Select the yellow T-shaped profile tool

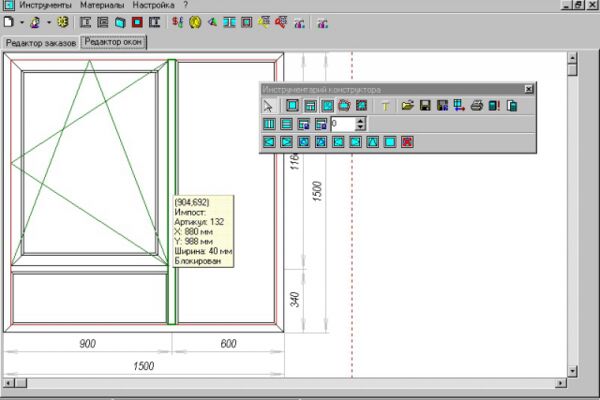pos(385,106)
